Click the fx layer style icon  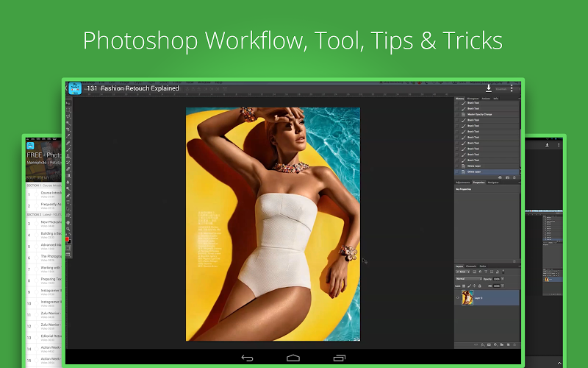click(483, 344)
